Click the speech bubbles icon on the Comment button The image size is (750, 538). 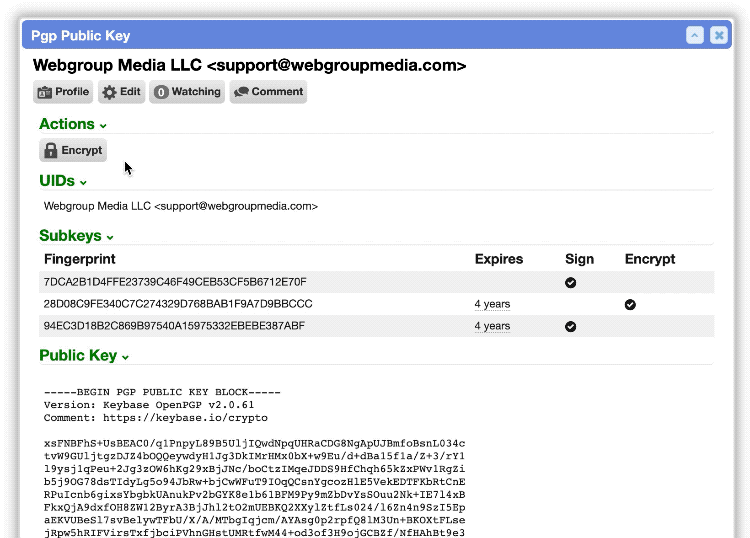click(x=241, y=92)
